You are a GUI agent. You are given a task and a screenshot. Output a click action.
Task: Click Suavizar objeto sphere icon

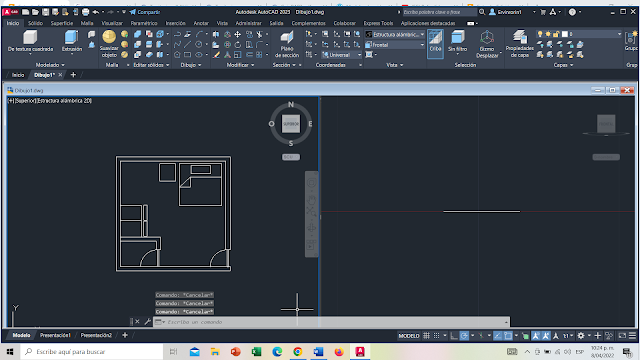[109, 37]
